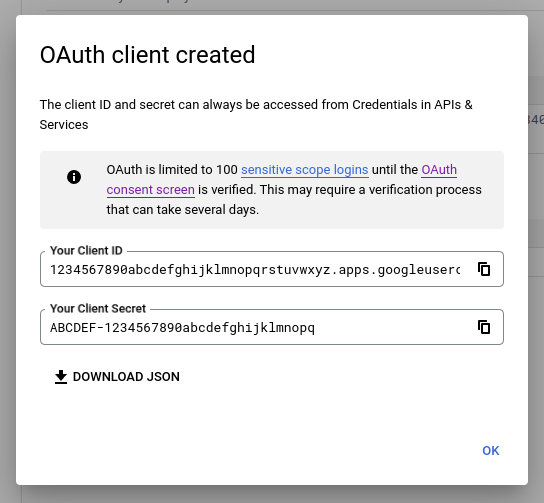Download the JSON credentials file
Screen dimensions: 544x503
[x=117, y=377]
